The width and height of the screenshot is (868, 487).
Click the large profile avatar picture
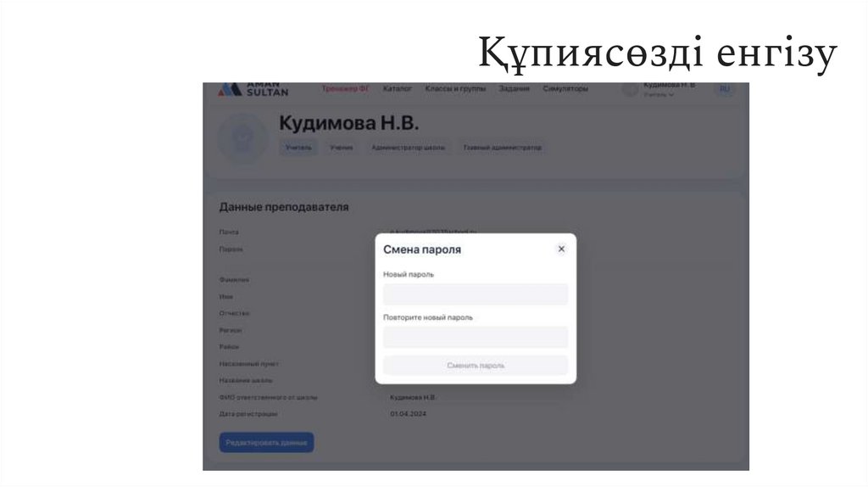tap(242, 138)
